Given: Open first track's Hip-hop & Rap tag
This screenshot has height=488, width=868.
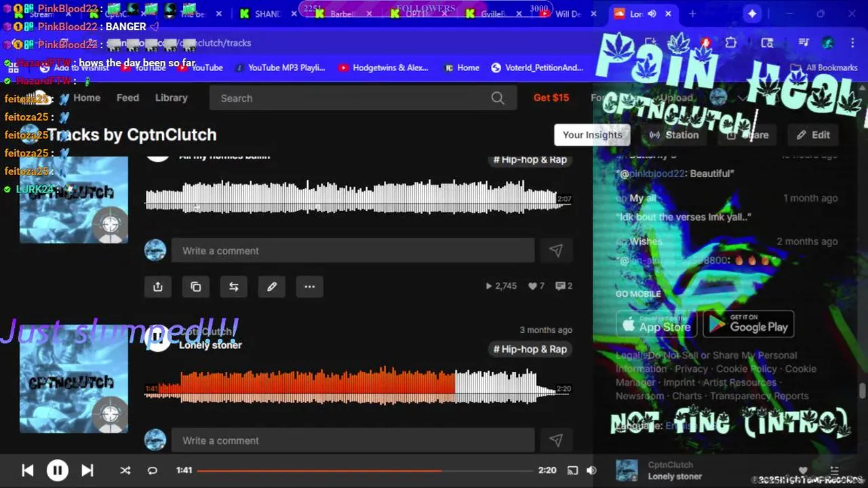Looking at the screenshot, I should pyautogui.click(x=530, y=159).
